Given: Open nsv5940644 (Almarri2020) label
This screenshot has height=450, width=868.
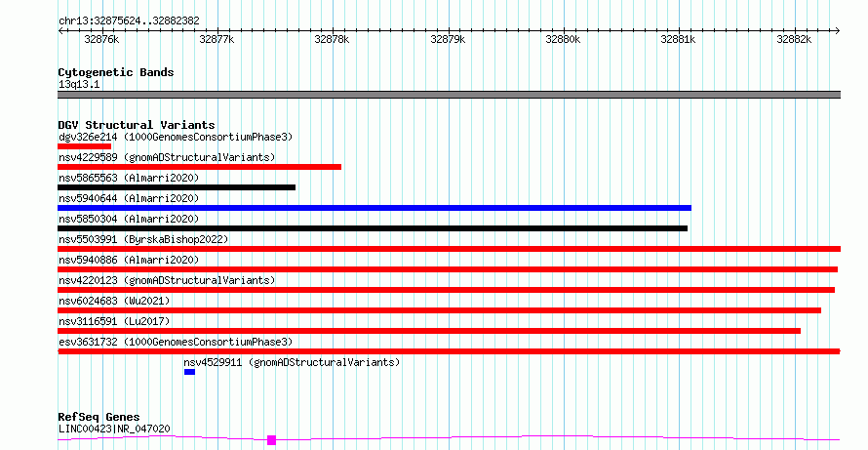Looking at the screenshot, I should (129, 198).
